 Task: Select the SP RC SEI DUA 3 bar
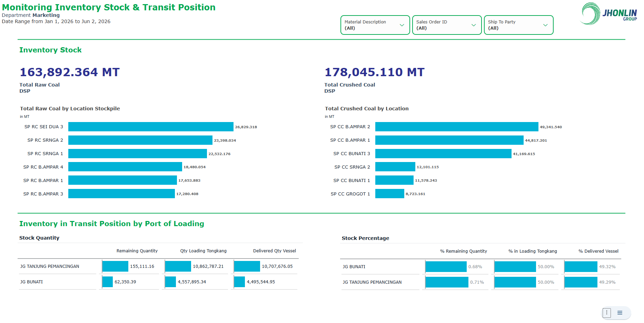151,127
